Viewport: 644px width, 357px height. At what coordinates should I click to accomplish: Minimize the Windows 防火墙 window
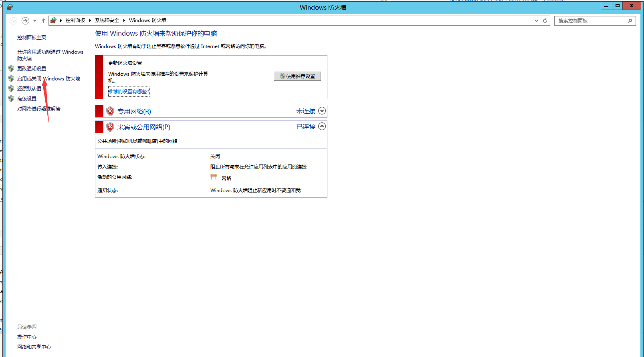(x=606, y=6)
